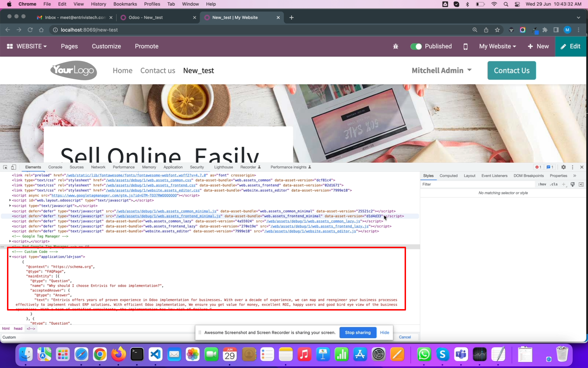The height and width of the screenshot is (368, 588).
Task: Click Stop sharing button
Action: (x=358, y=333)
